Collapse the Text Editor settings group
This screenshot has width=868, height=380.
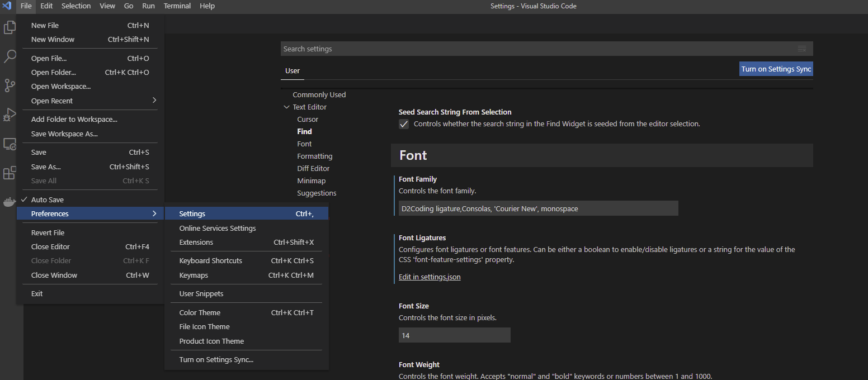pos(286,107)
